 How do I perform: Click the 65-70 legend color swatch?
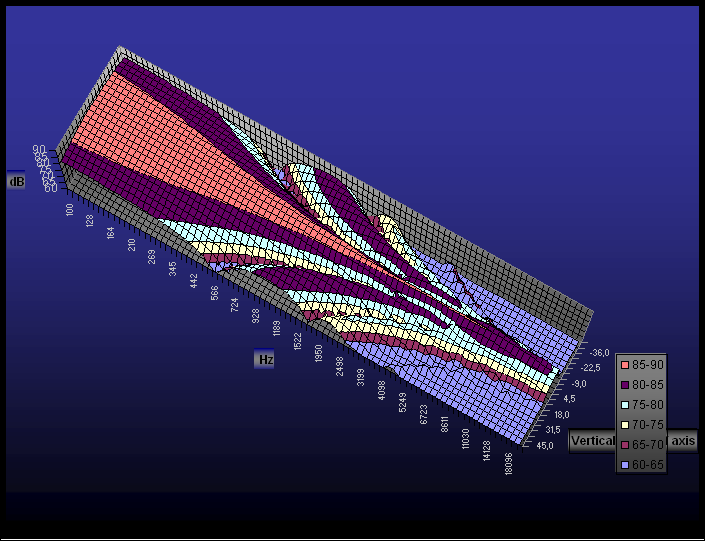tap(625, 445)
